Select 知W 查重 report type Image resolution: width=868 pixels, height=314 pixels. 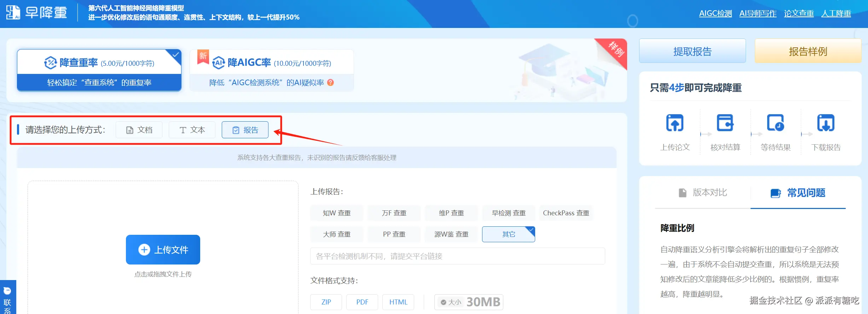[x=337, y=213]
